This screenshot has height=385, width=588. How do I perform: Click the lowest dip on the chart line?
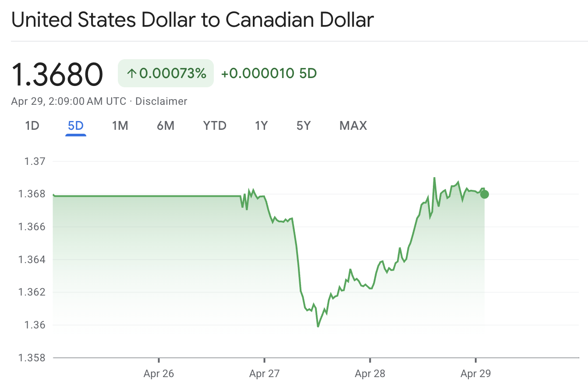click(x=318, y=326)
